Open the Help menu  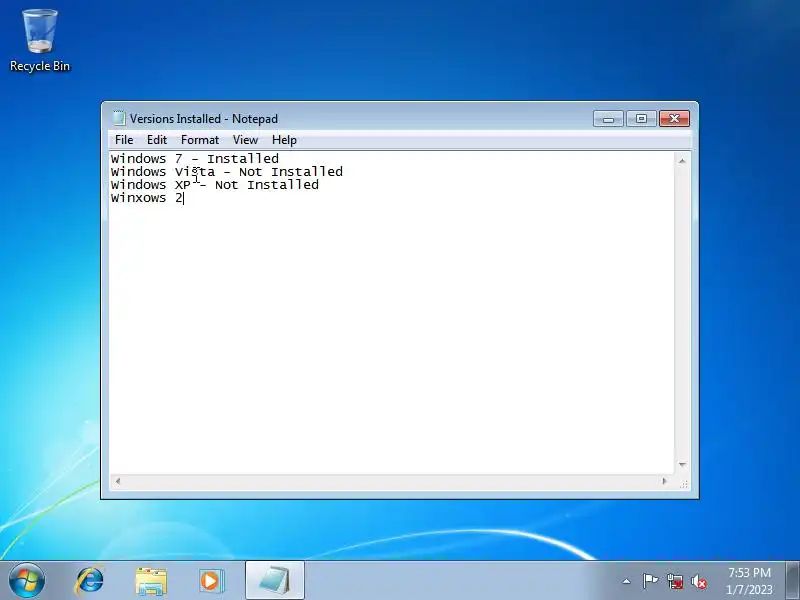pos(284,140)
